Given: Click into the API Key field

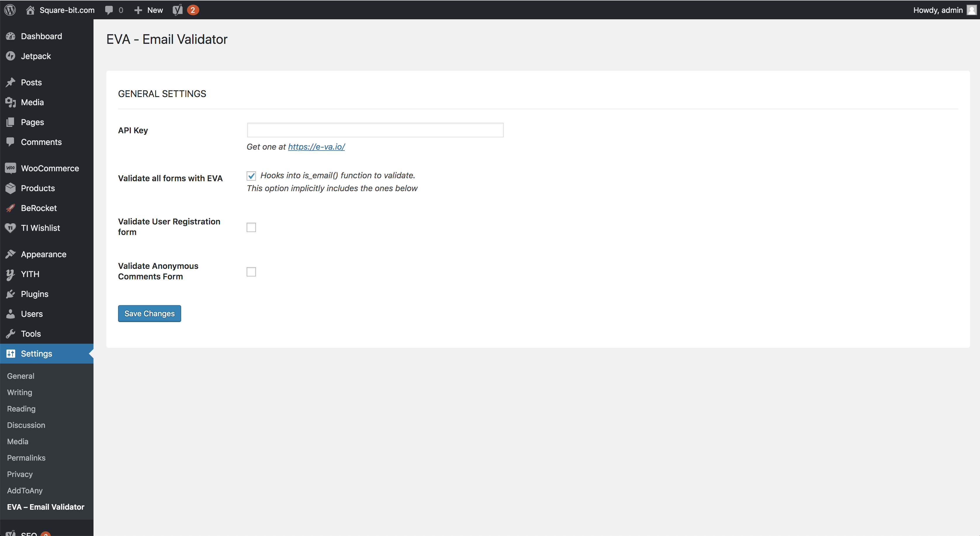Looking at the screenshot, I should pyautogui.click(x=375, y=130).
